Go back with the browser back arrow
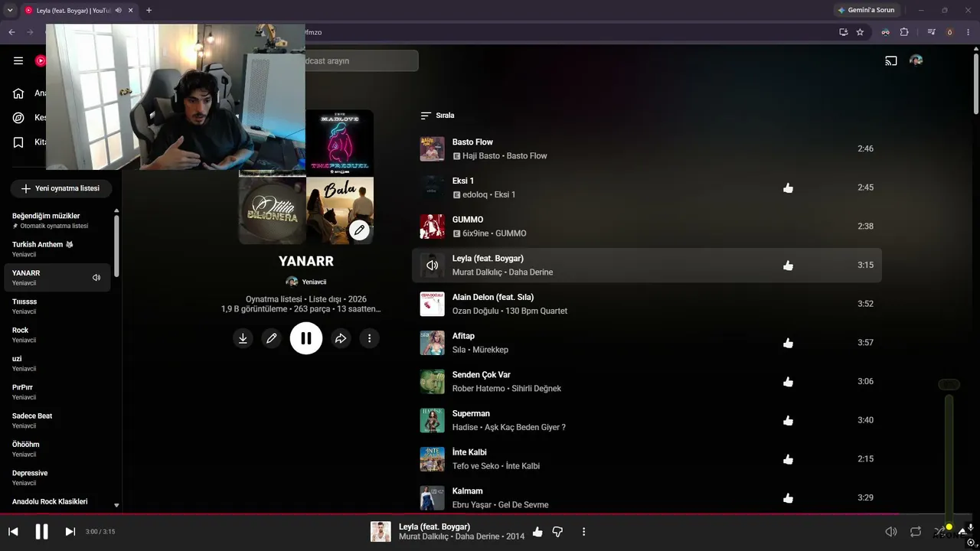Screen dimensions: 980x551 [x=11, y=32]
